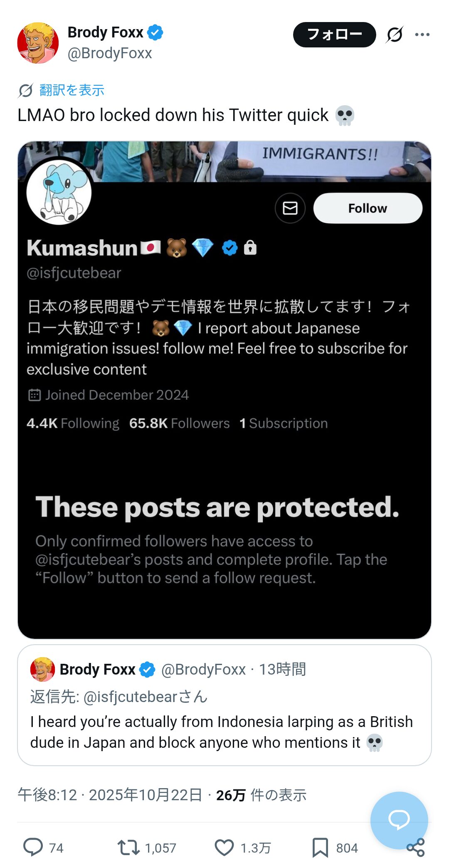This screenshot has width=449, height=868.
Task: Tap the share icon
Action: tap(415, 848)
